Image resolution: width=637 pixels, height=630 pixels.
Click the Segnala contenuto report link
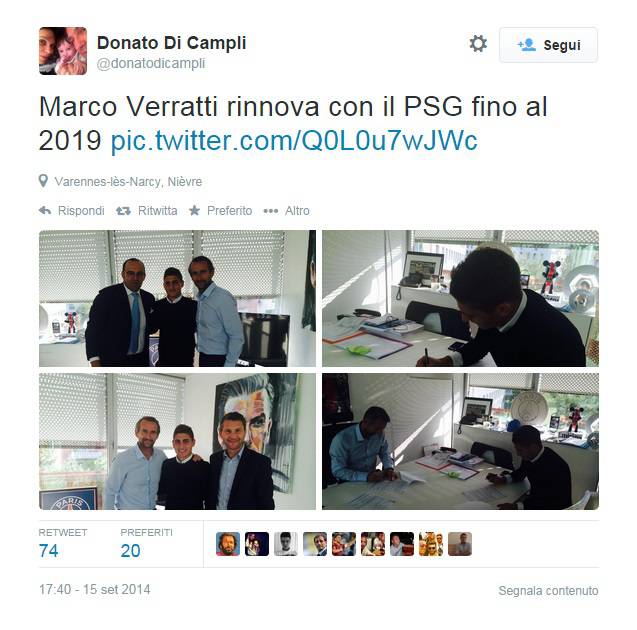click(x=548, y=591)
